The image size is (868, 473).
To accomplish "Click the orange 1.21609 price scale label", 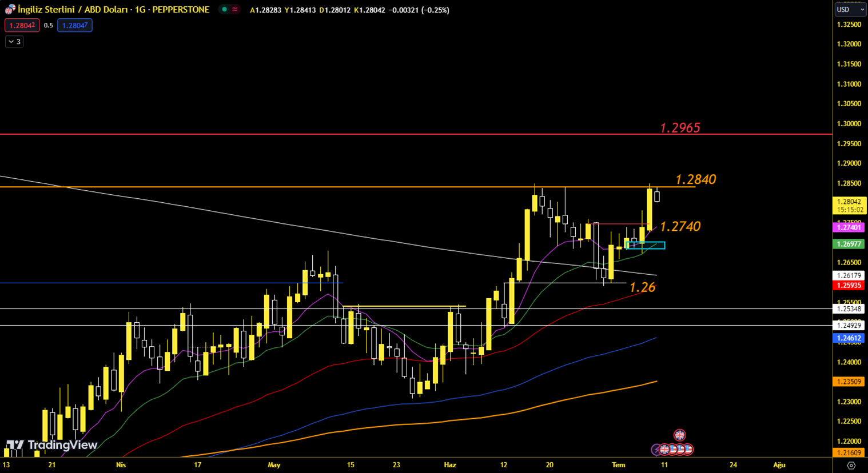I will pyautogui.click(x=849, y=453).
